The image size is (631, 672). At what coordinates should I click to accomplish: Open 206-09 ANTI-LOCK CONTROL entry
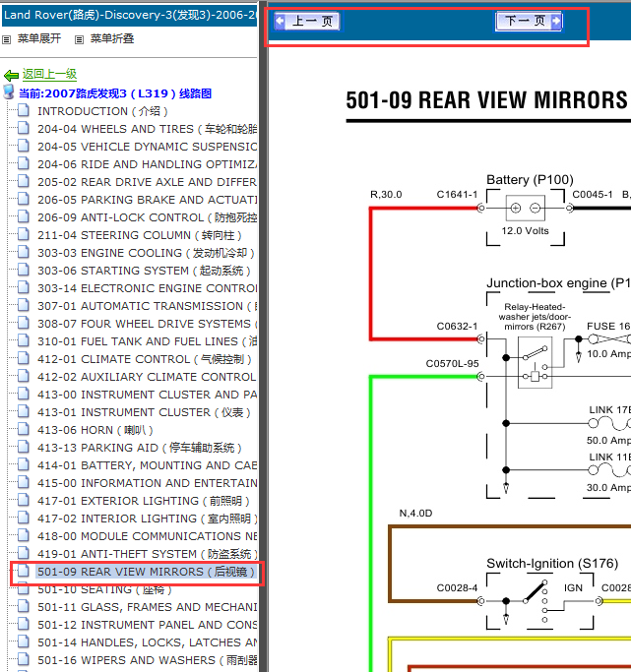point(147,217)
